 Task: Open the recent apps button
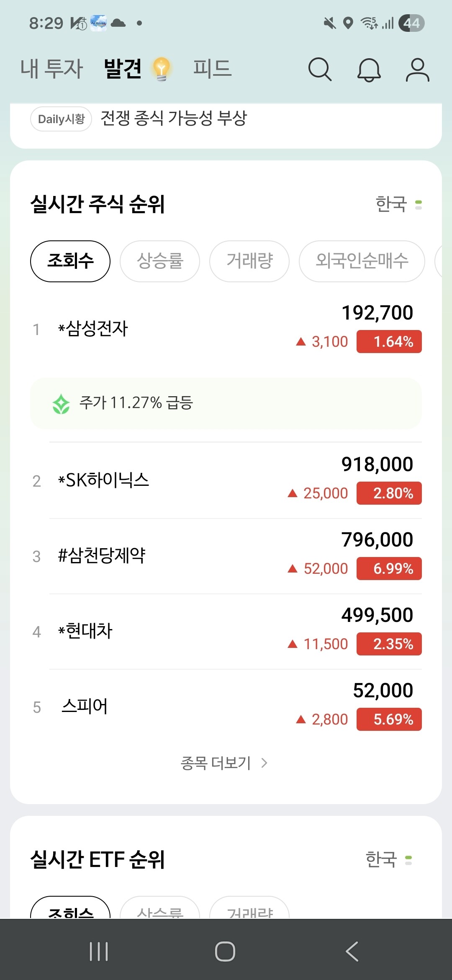coord(99,952)
